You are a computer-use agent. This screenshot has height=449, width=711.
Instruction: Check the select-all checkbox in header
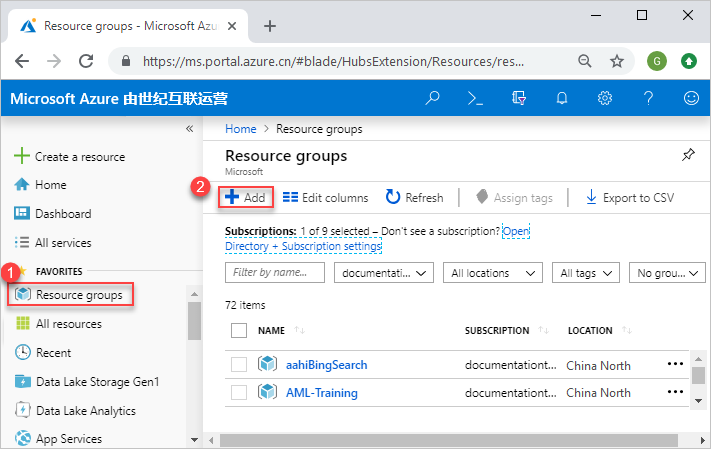coord(239,331)
